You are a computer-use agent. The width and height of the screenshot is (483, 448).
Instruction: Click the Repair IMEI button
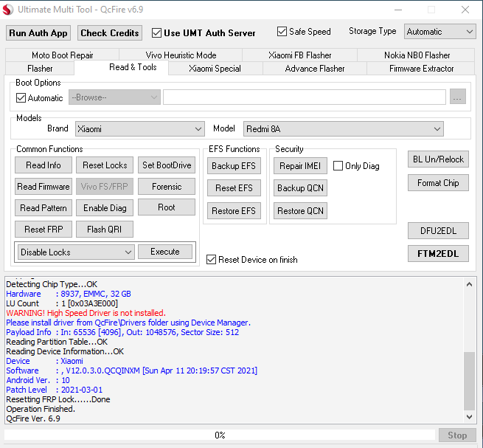(x=300, y=166)
